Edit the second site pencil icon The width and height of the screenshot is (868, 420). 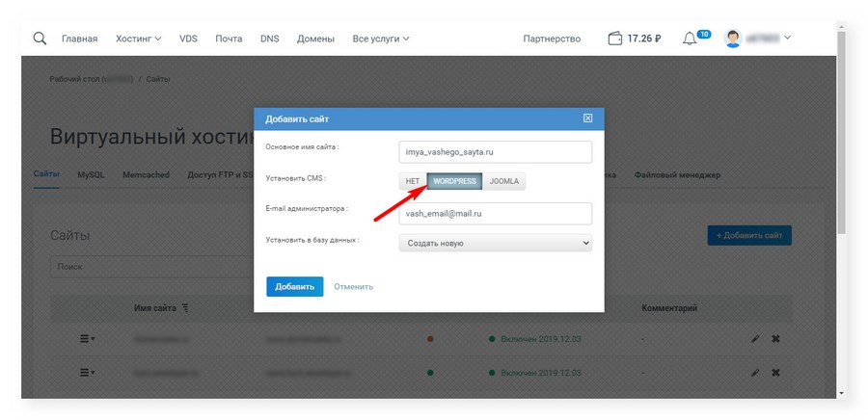click(755, 373)
